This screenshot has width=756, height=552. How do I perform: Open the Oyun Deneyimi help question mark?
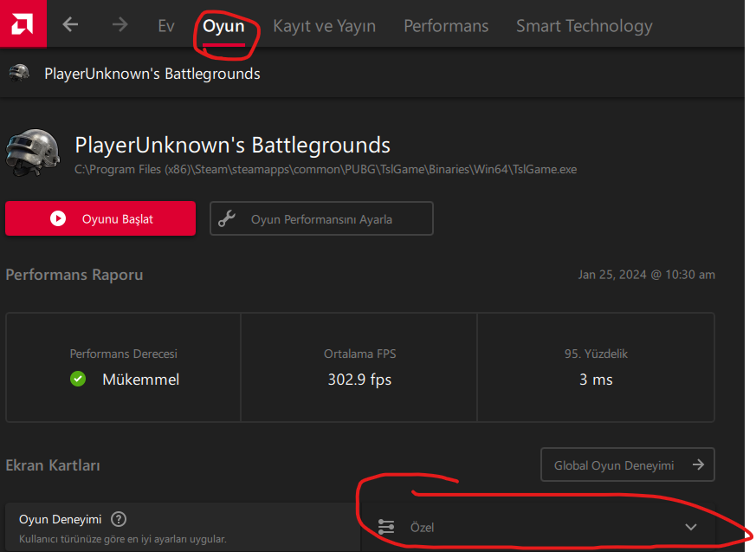click(120, 519)
